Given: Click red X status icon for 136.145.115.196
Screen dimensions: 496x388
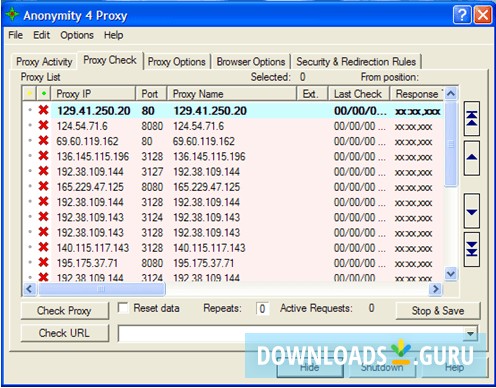Looking at the screenshot, I should coord(43,156).
